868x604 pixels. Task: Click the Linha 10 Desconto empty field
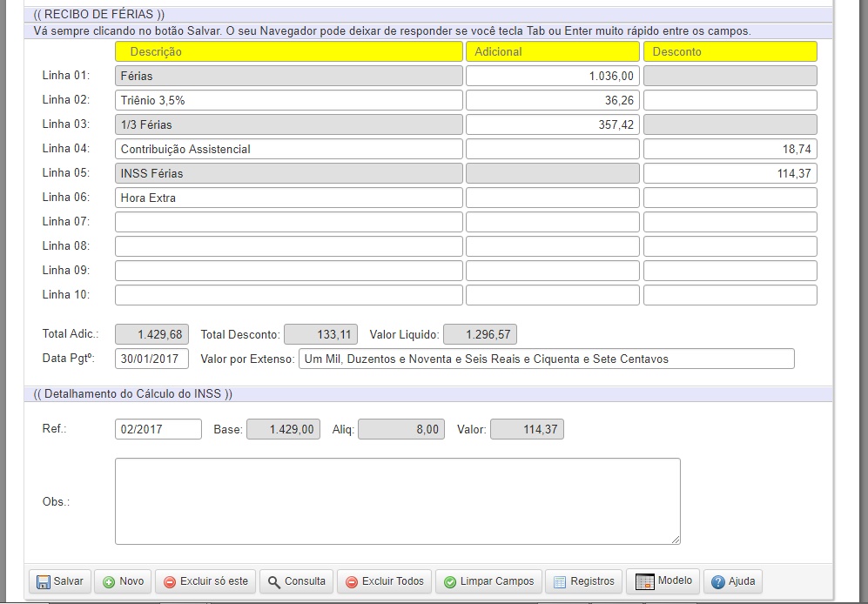[x=730, y=295]
